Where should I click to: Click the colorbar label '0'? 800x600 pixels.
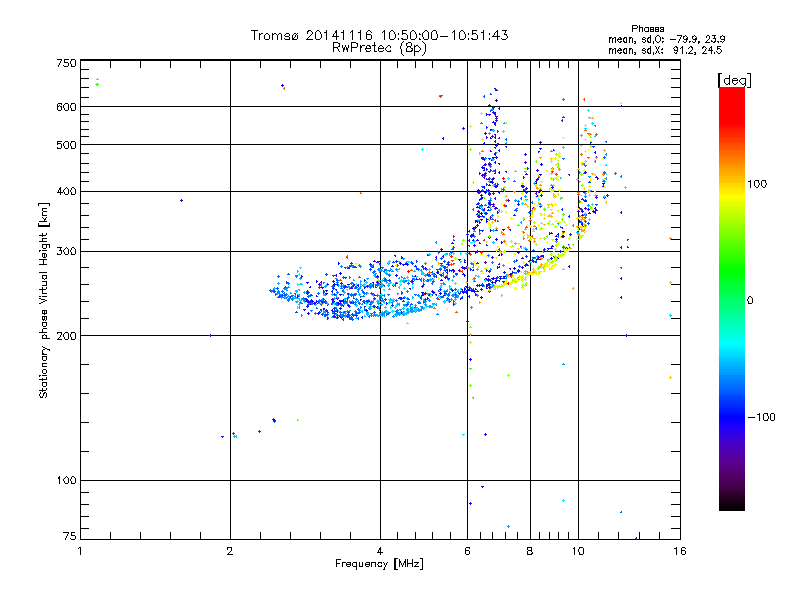pyautogui.click(x=750, y=301)
